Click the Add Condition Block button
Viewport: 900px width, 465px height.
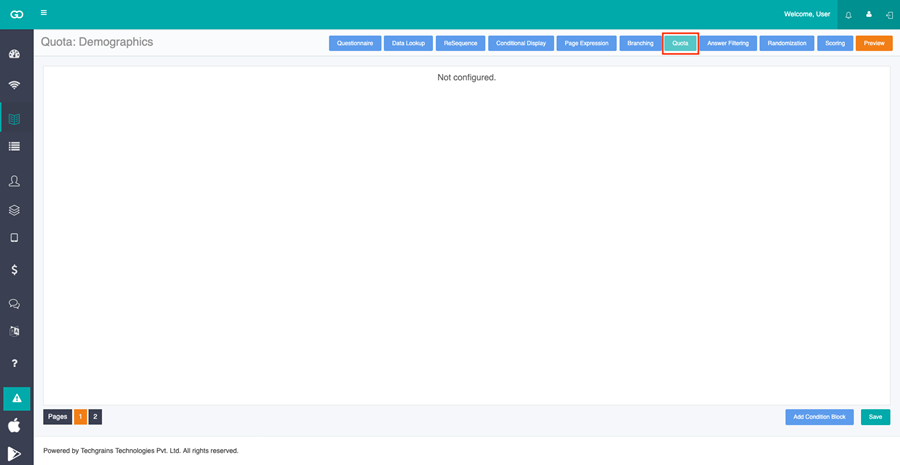click(x=819, y=417)
